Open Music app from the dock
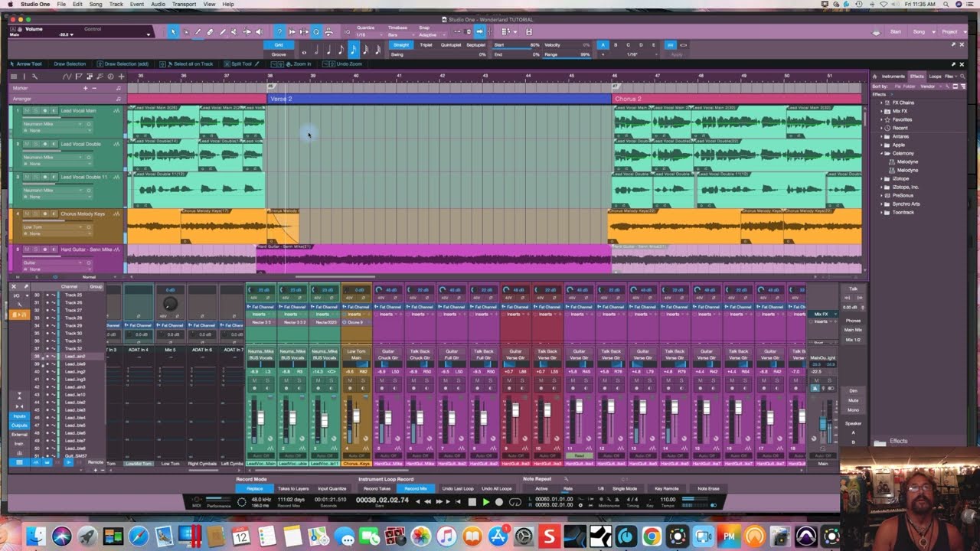 [x=446, y=536]
